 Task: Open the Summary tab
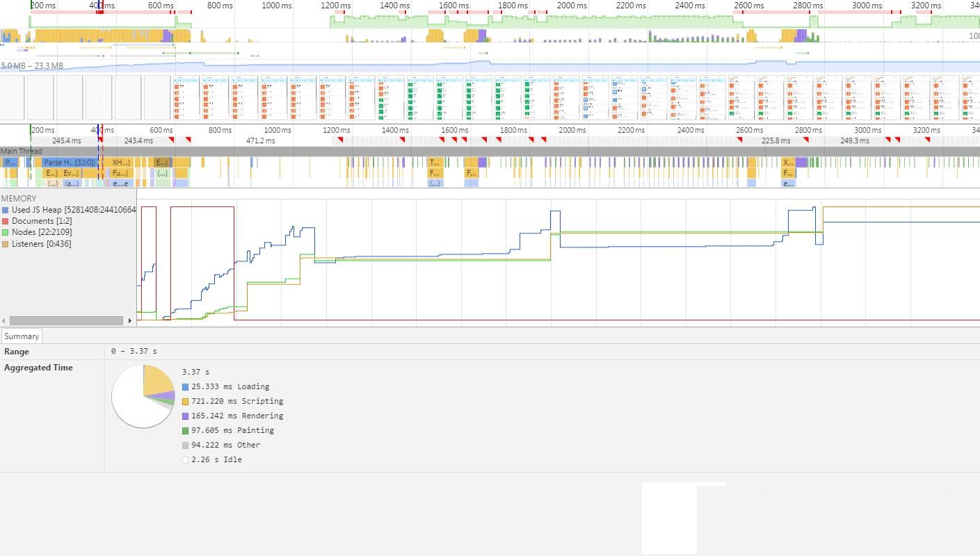(x=22, y=336)
